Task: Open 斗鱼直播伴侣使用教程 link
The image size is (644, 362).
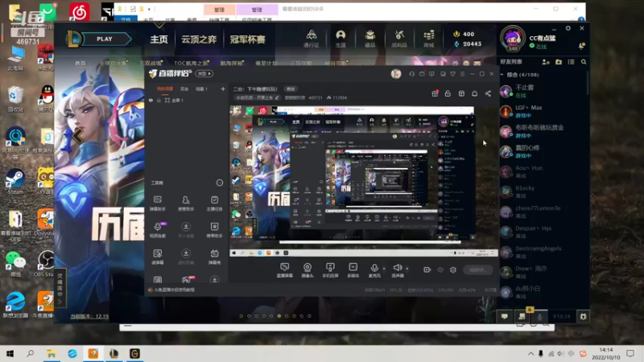Action: coord(175,290)
